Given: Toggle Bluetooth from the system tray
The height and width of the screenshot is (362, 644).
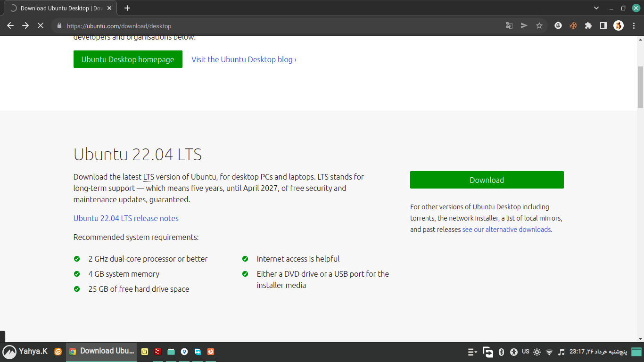Looking at the screenshot, I should tap(502, 352).
